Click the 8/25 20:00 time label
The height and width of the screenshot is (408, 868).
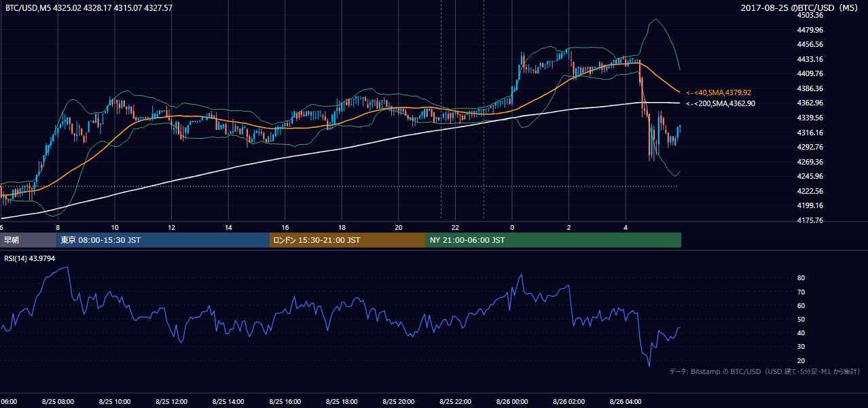click(399, 402)
